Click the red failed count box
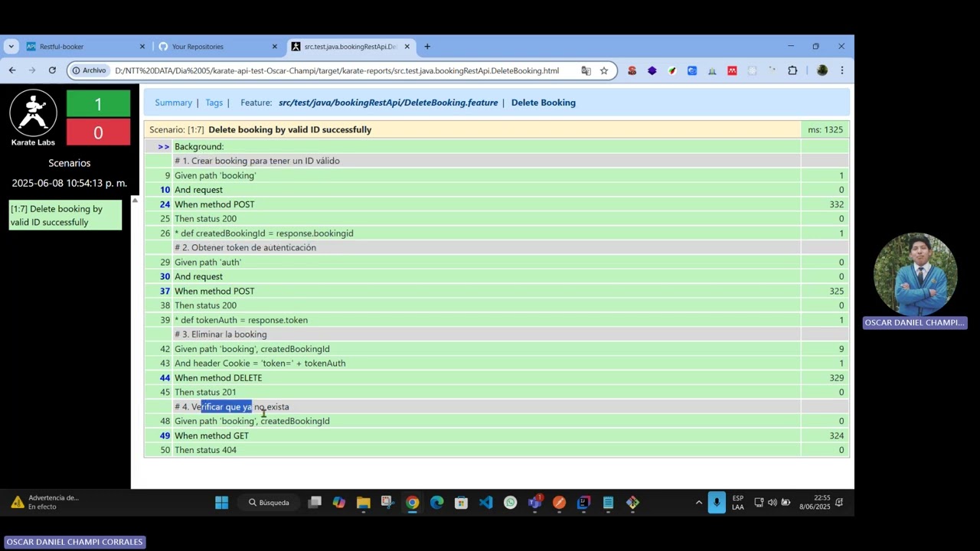 pos(98,132)
